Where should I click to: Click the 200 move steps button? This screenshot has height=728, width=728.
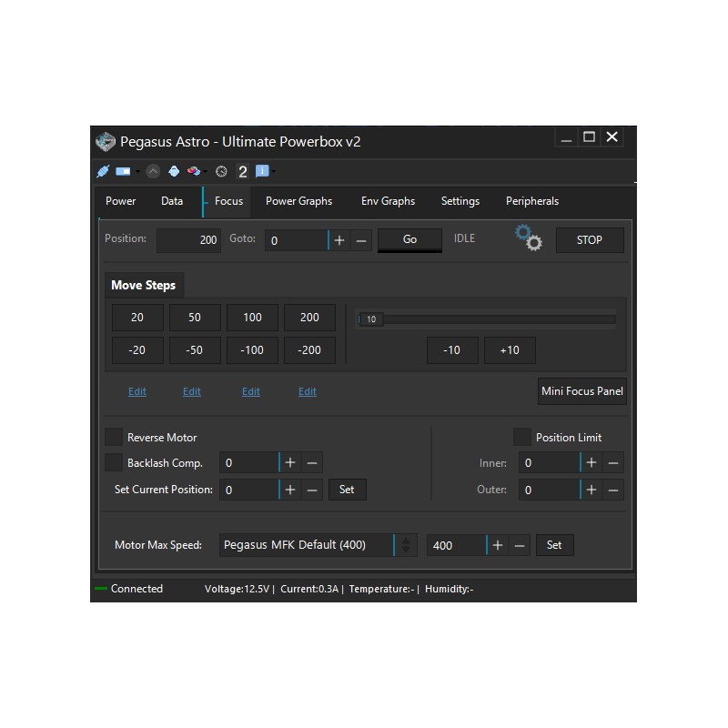309,318
